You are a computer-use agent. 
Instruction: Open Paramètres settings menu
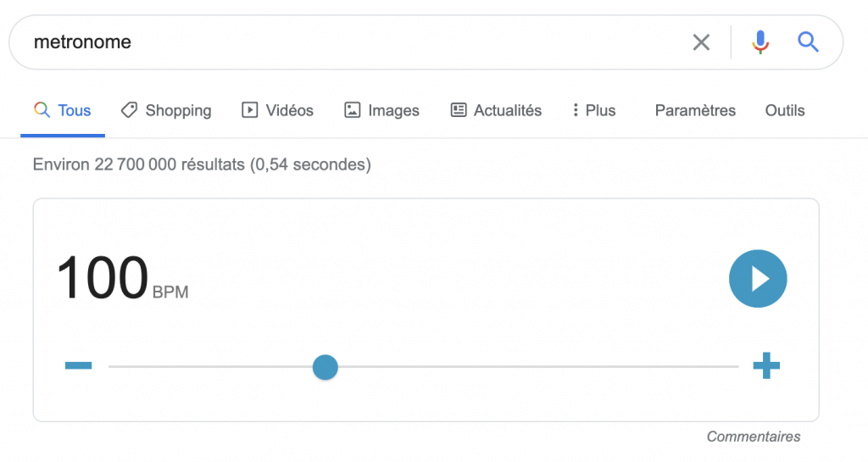pos(695,110)
